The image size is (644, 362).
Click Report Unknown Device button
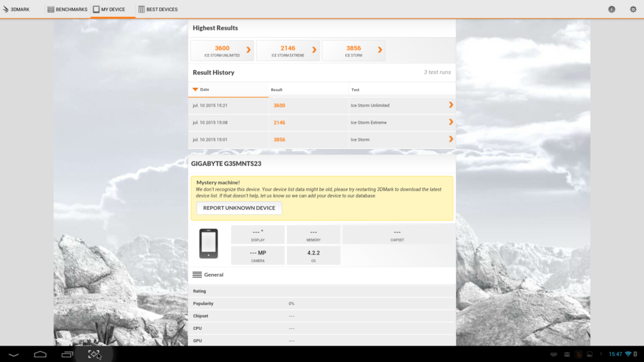(239, 208)
